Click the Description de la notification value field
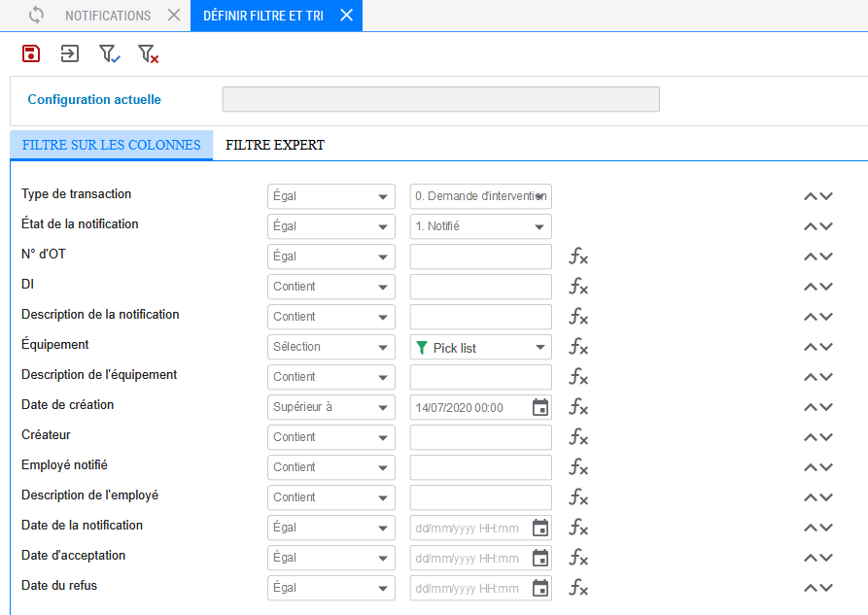Viewport: 868px width, 615px height. click(x=480, y=317)
